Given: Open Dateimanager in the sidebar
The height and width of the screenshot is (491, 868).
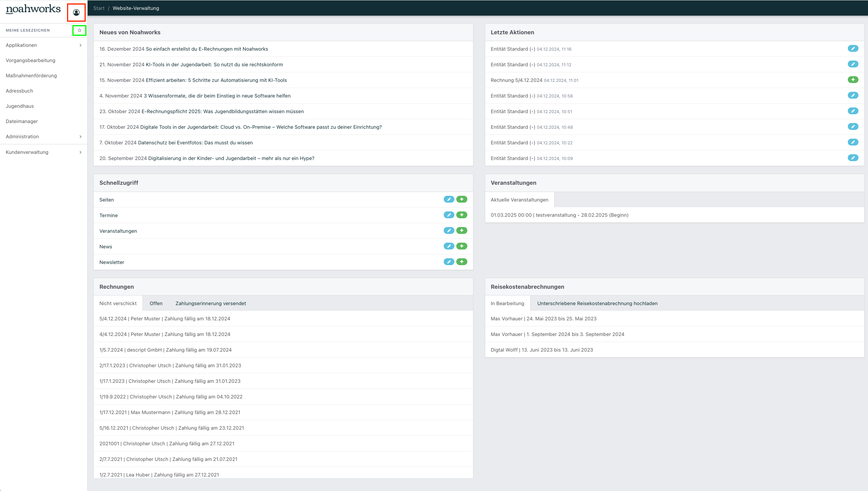Looking at the screenshot, I should [22, 122].
